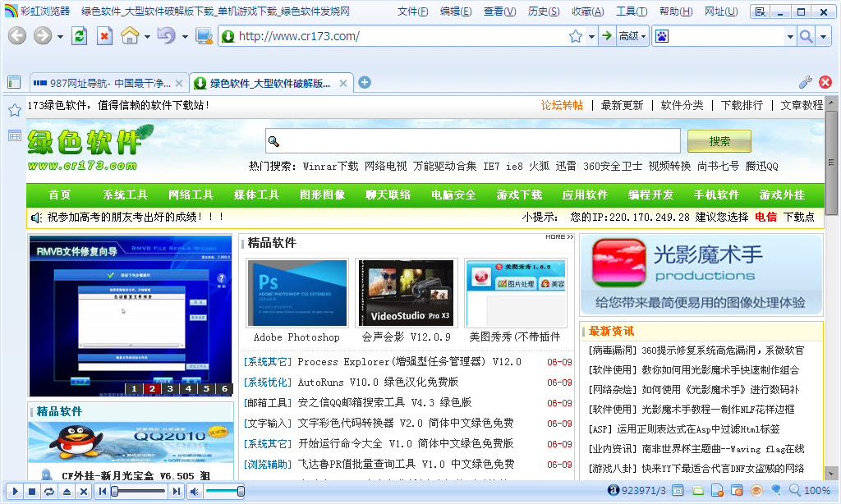Viewport: 841px width, 504px height.
Task: Click the webpage search input field
Action: 472,141
